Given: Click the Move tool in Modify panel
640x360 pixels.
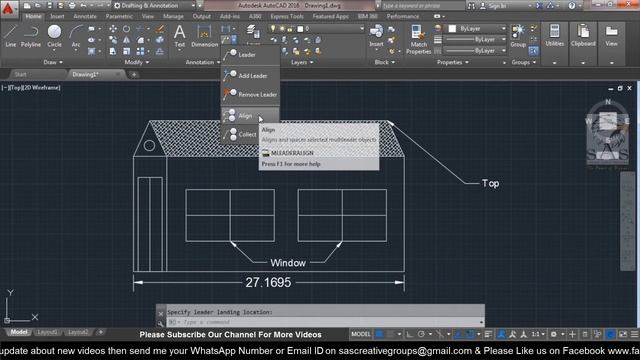Looking at the screenshot, I should click(x=113, y=29).
